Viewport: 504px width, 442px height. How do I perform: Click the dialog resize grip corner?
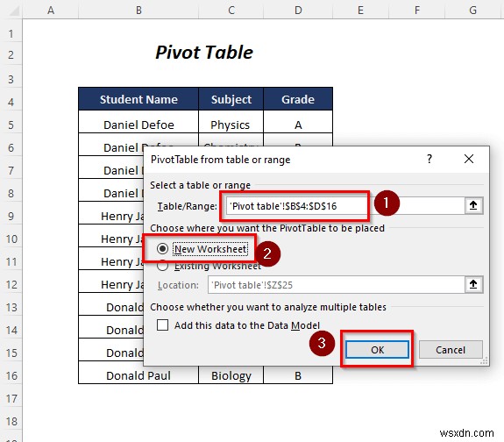[x=485, y=361]
